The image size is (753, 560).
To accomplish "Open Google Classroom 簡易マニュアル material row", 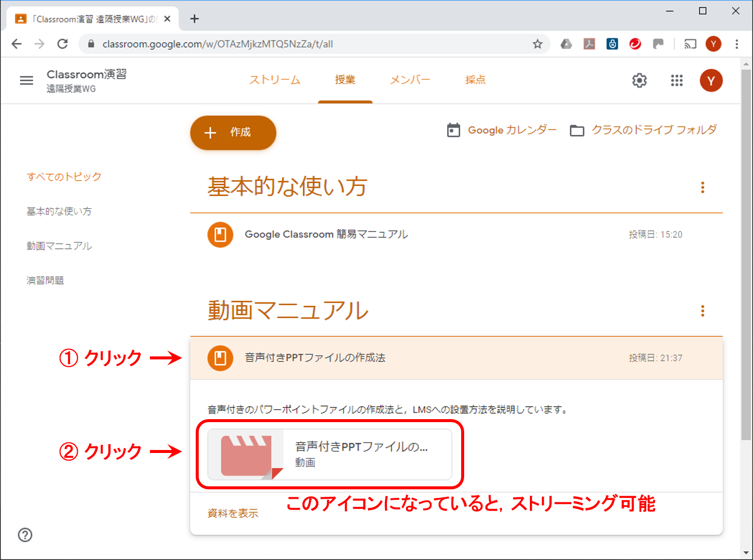I will point(456,234).
